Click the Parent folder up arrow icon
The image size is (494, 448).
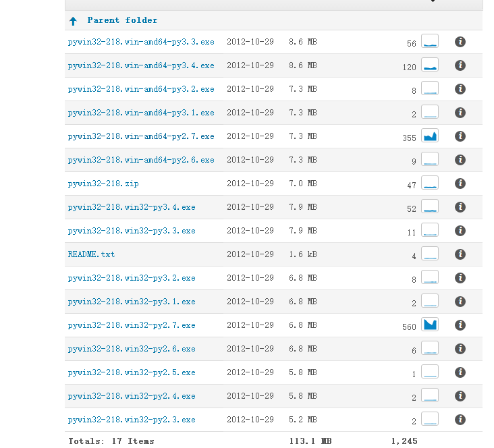(74, 21)
